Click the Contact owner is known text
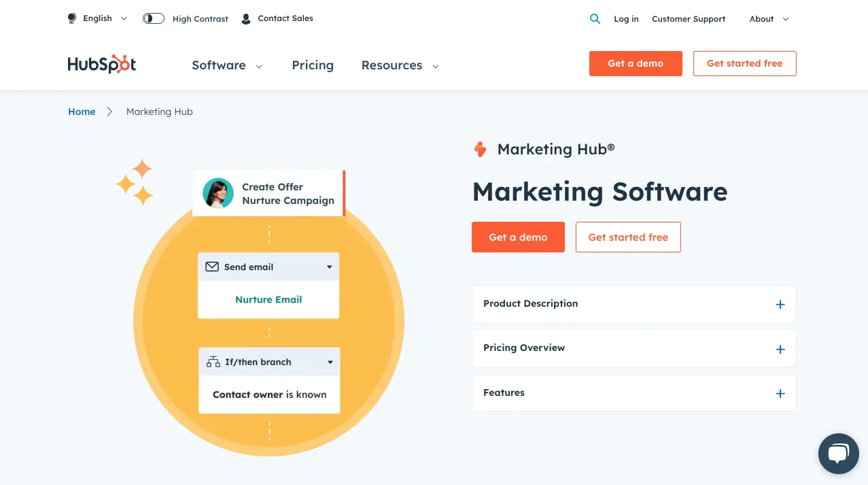The height and width of the screenshot is (485, 868). point(269,395)
